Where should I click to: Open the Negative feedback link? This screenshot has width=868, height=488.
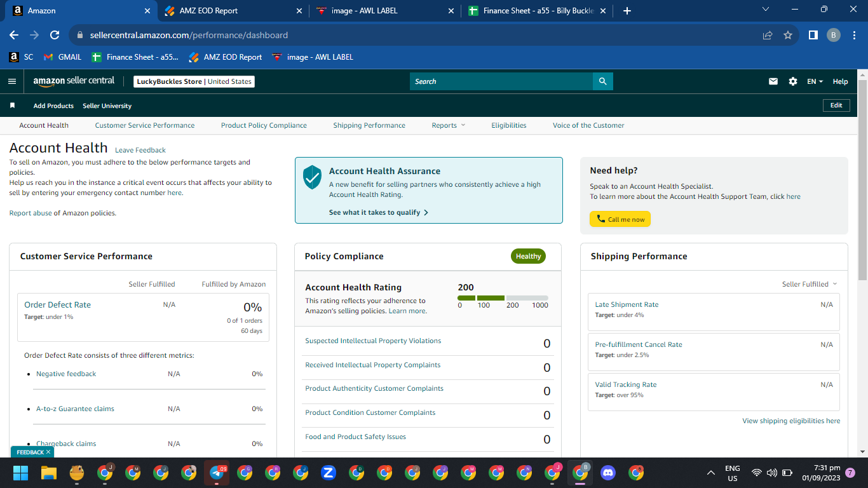tap(66, 374)
